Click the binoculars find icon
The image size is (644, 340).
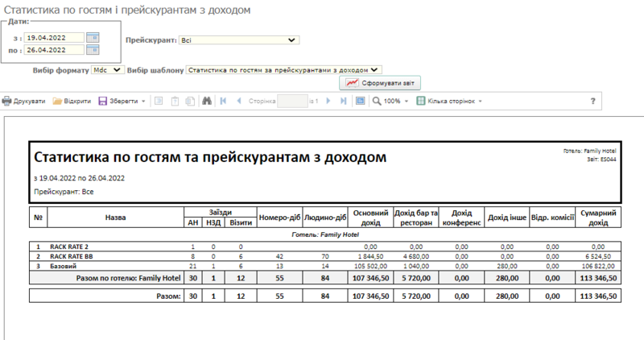tap(206, 102)
